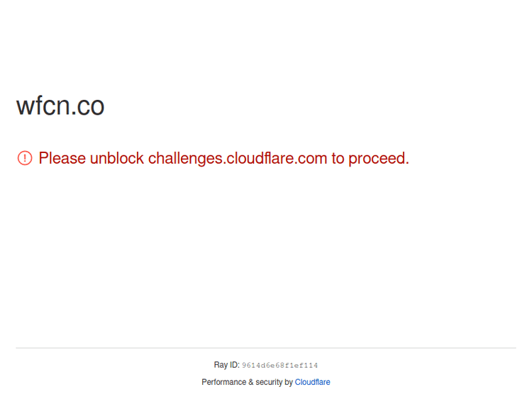Click the "ID:" text in footer
532x399 pixels.
click(x=233, y=365)
